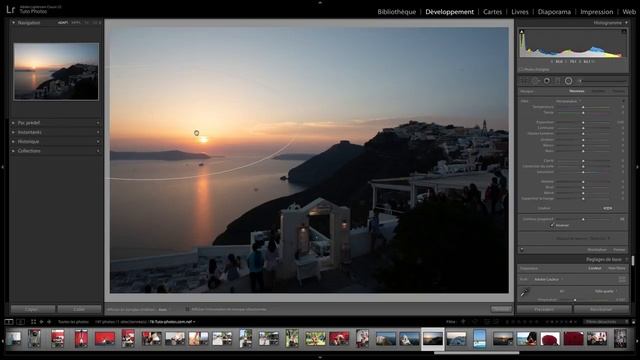Click the go back arrow in filmstrip bar

tap(41, 322)
